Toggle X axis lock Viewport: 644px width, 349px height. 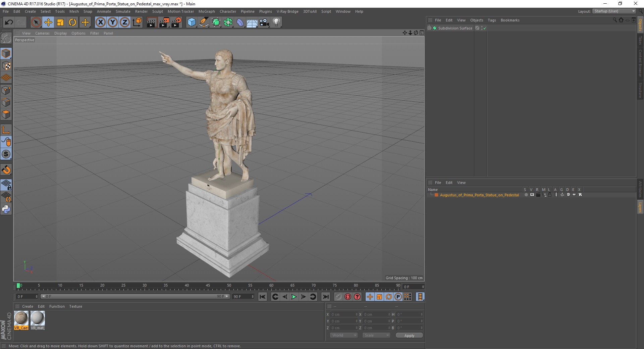coord(100,22)
